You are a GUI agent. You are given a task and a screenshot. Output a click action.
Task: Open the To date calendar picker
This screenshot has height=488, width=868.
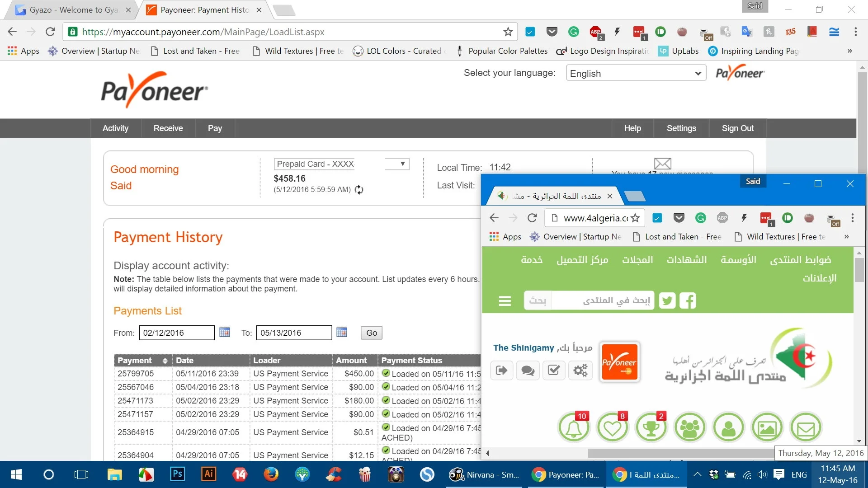click(342, 332)
